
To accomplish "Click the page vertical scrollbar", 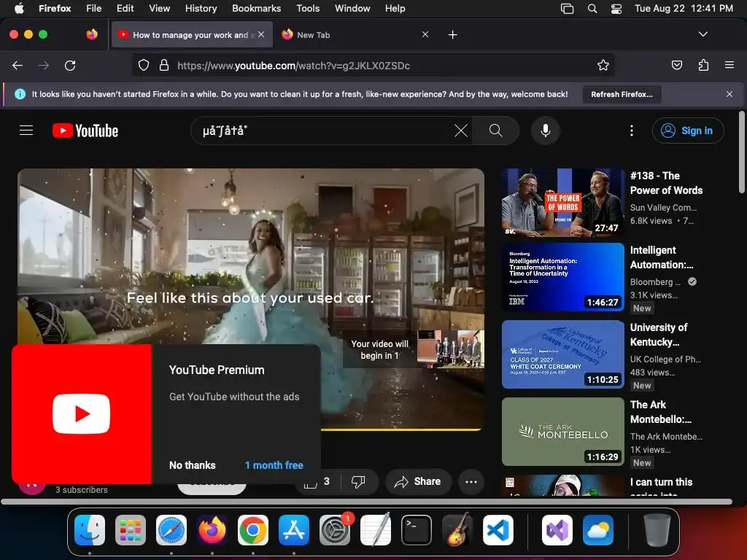I will tap(741, 152).
